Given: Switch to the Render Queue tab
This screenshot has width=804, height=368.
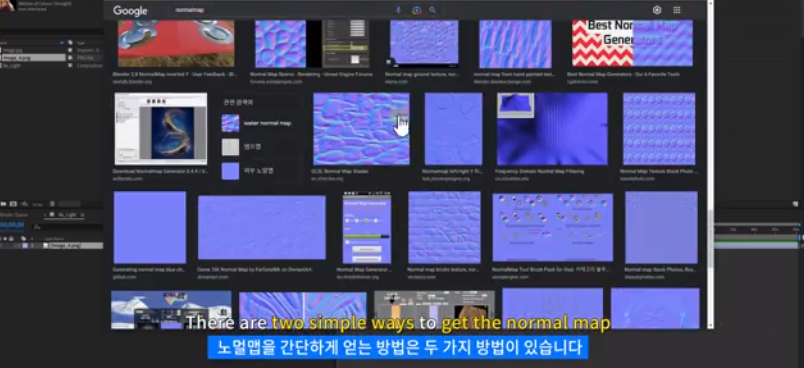Looking at the screenshot, I should tap(14, 215).
